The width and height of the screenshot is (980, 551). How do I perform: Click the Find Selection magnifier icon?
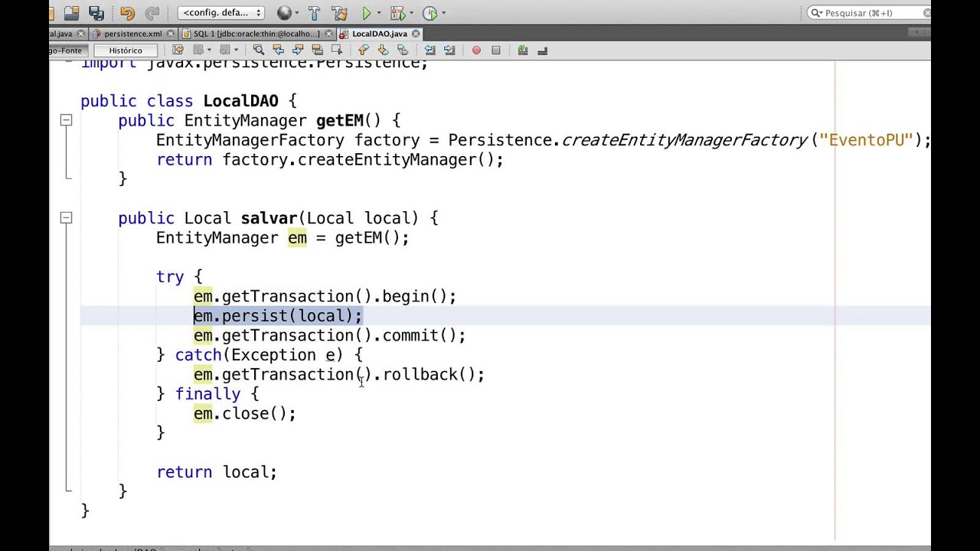click(x=259, y=51)
